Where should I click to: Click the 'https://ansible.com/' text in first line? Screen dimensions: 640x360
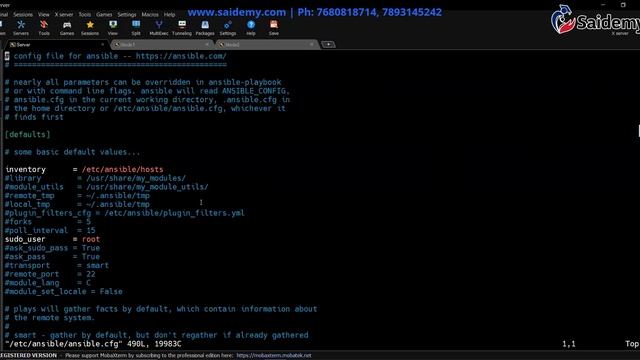181,56
